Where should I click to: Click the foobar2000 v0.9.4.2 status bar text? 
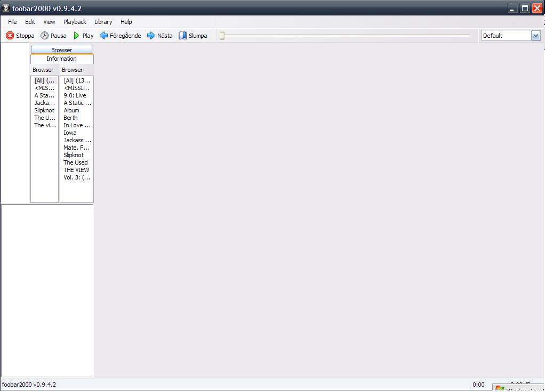[29, 385]
